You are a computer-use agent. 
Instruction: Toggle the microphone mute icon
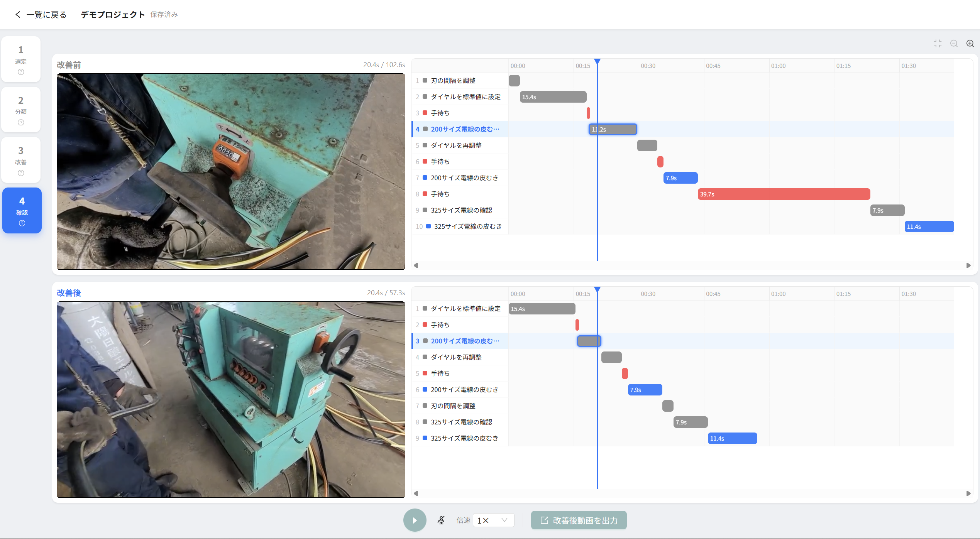tap(441, 520)
